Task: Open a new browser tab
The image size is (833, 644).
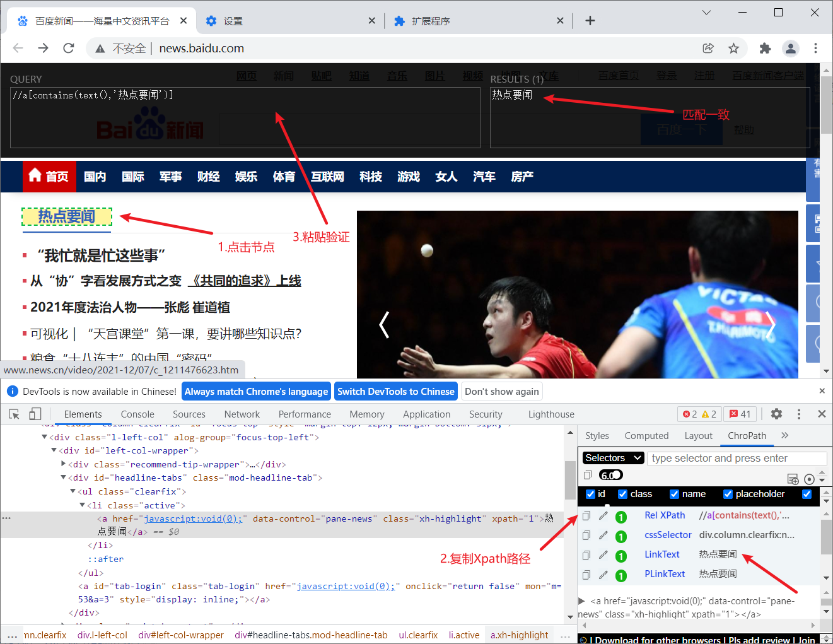Action: coord(590,21)
